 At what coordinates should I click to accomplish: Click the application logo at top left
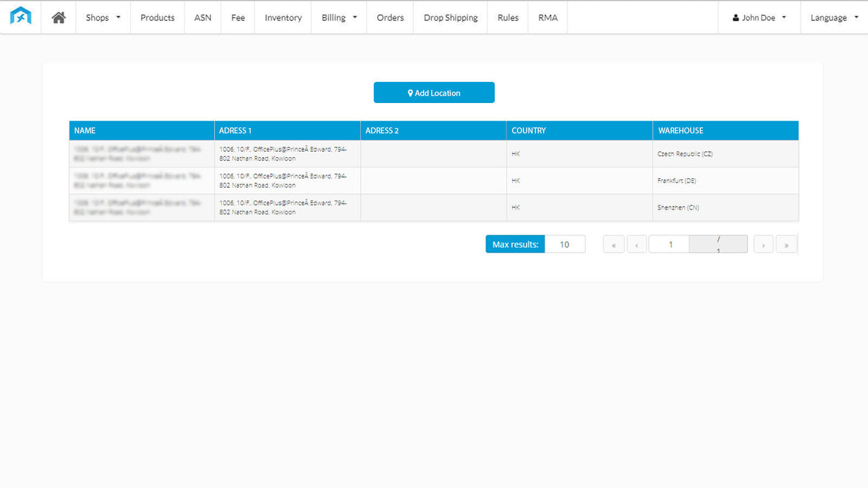tap(20, 15)
